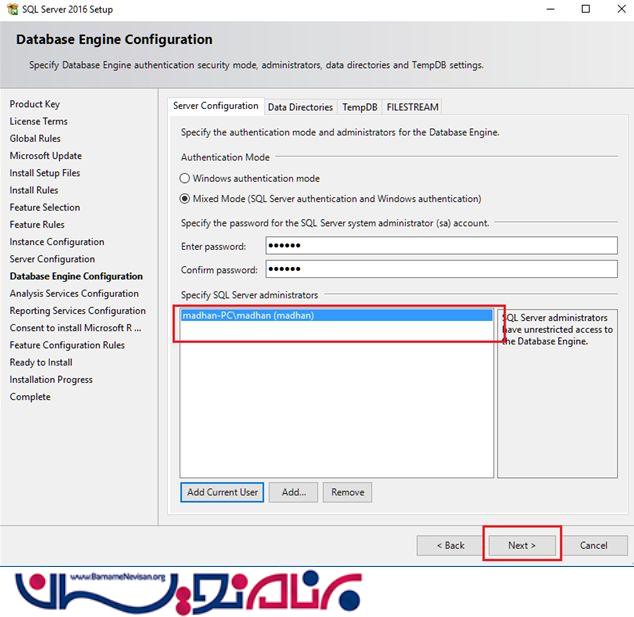Open the Data Directories tab

(x=300, y=107)
